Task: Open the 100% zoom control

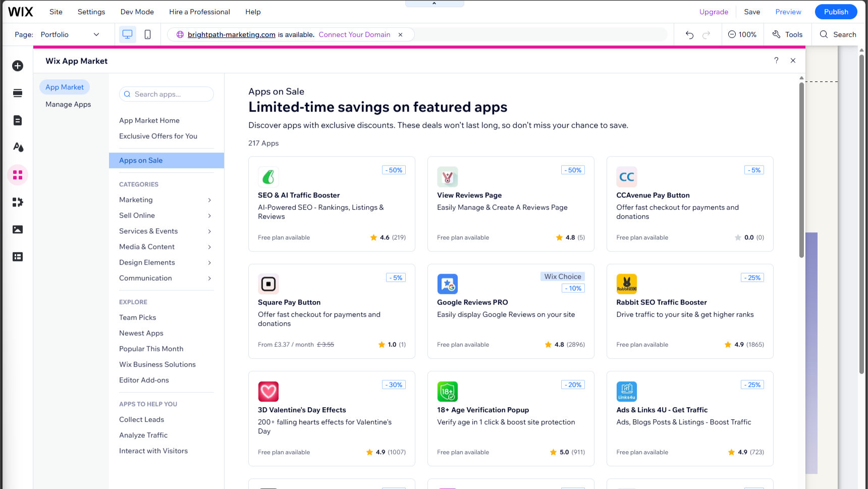Action: [x=742, y=34]
